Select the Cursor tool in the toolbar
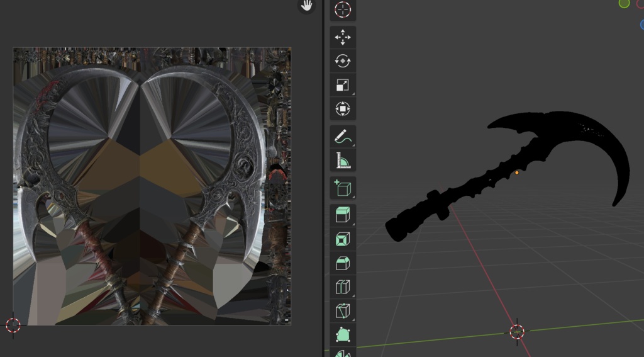 coord(343,9)
